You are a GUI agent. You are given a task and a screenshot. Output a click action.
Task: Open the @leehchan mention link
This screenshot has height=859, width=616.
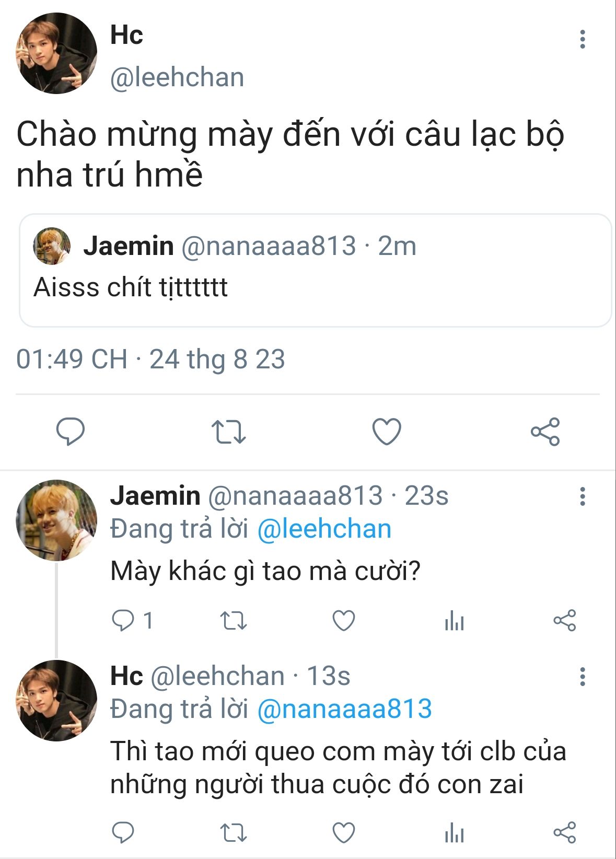click(324, 529)
